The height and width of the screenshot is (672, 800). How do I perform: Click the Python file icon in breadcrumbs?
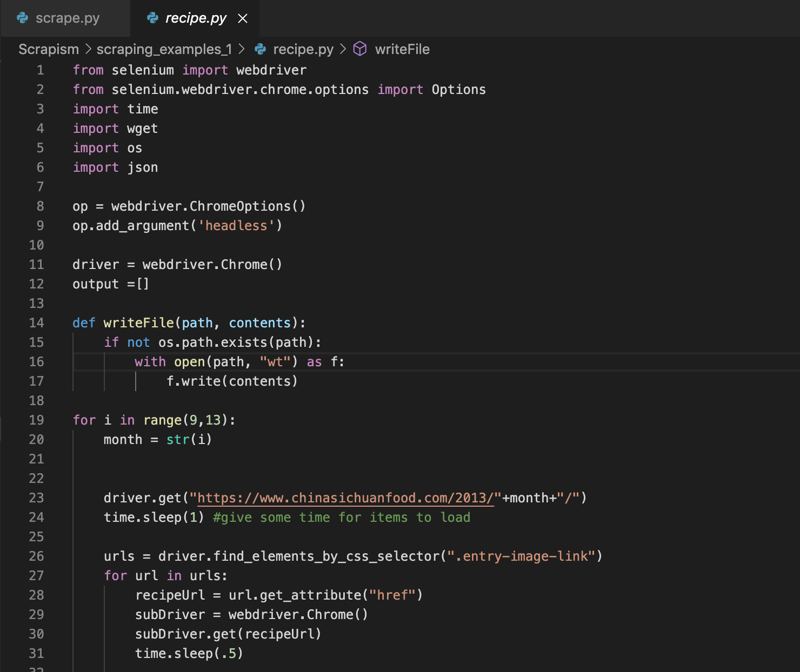click(x=261, y=49)
